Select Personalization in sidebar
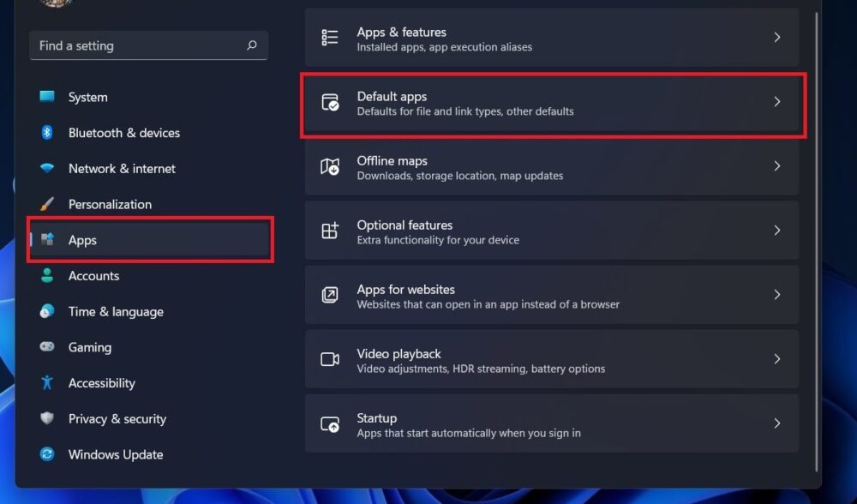The width and height of the screenshot is (857, 504). [149, 204]
